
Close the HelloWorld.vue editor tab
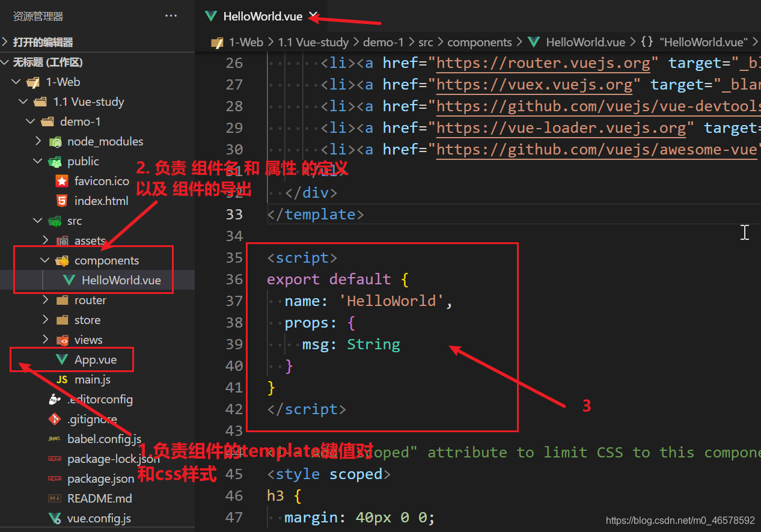coord(313,16)
